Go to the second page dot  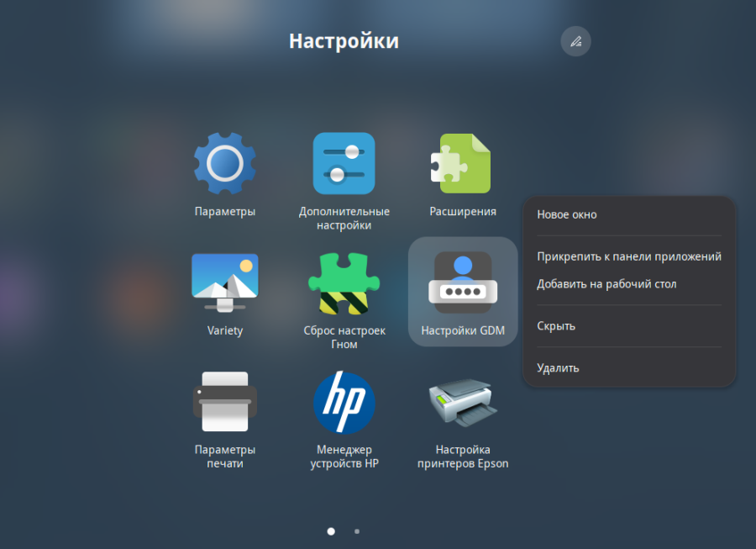[357, 531]
